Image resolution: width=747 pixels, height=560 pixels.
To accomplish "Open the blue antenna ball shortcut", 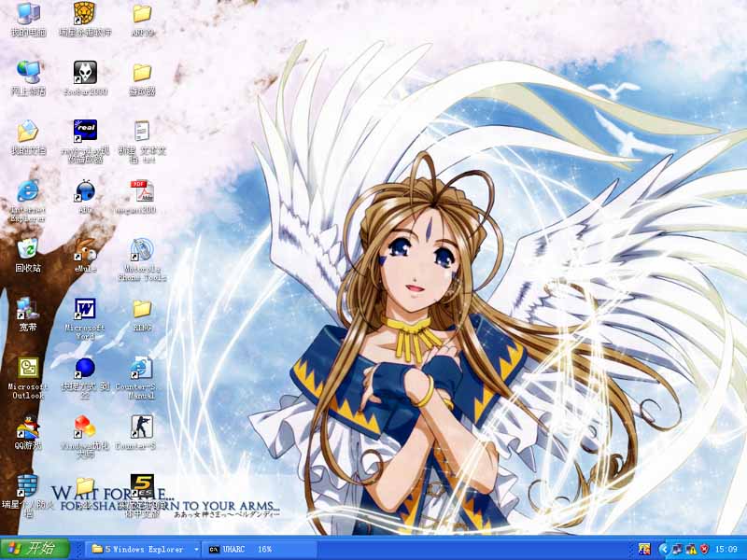I will tap(85, 196).
